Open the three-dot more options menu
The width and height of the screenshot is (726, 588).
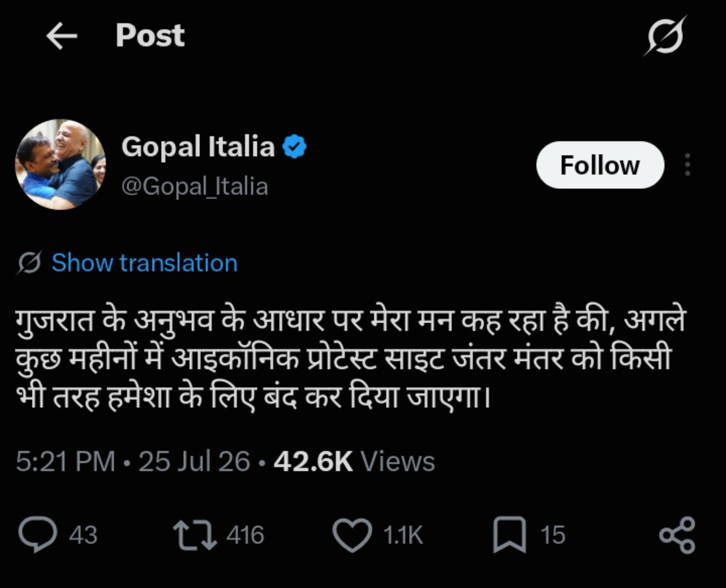pyautogui.click(x=688, y=165)
